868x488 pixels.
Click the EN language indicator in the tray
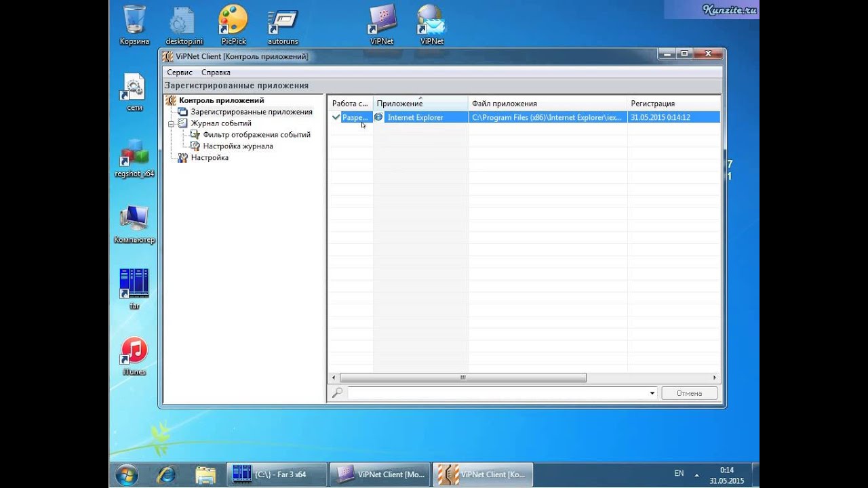(679, 473)
